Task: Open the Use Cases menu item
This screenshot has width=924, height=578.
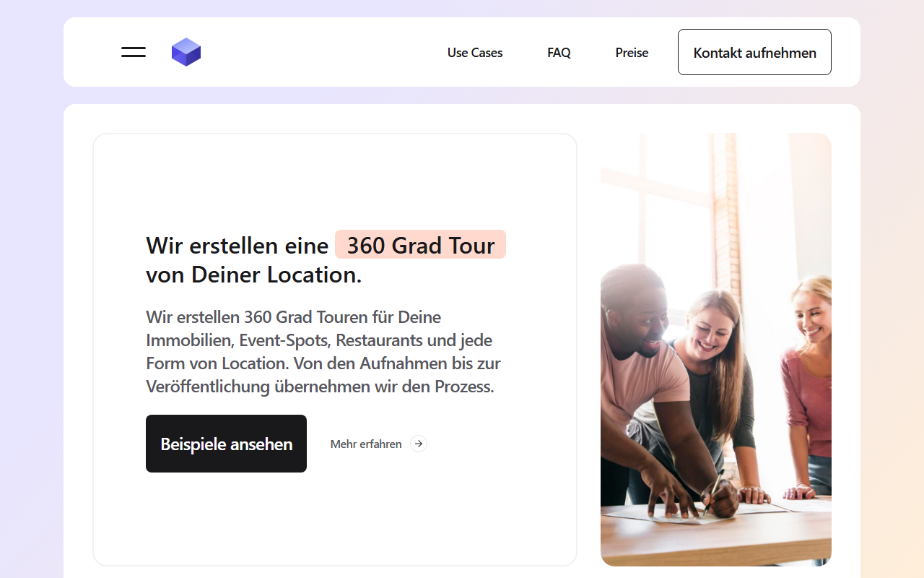Action: point(475,53)
